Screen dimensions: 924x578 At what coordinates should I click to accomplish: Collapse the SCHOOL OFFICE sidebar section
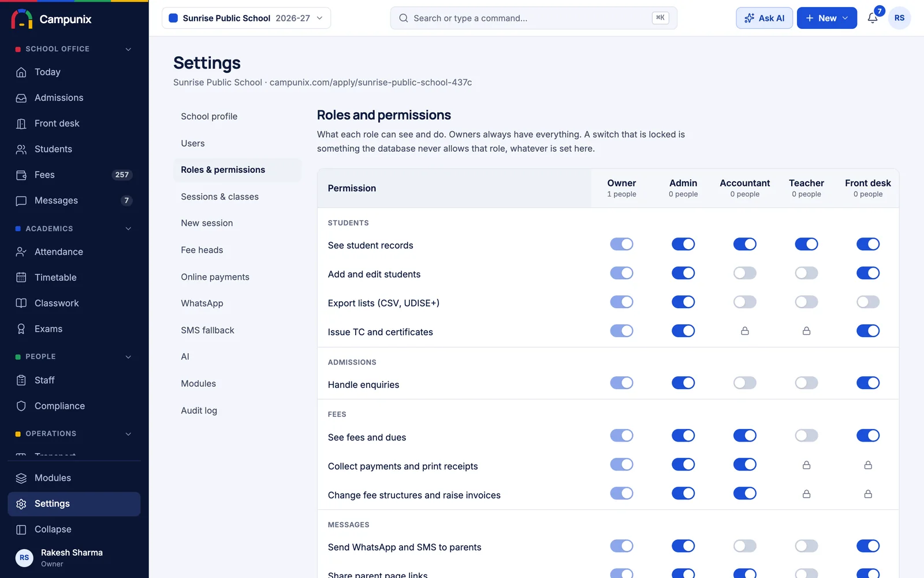128,49
